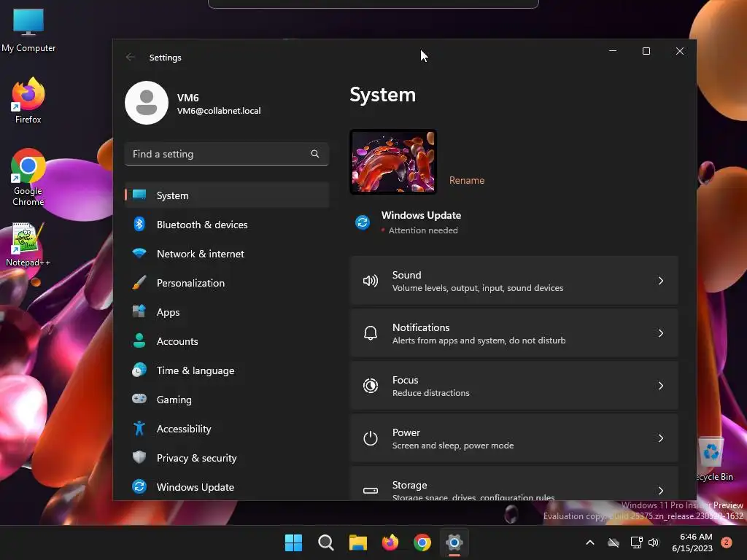Image resolution: width=747 pixels, height=560 pixels.
Task: Click the Power icon
Action: [x=370, y=438]
